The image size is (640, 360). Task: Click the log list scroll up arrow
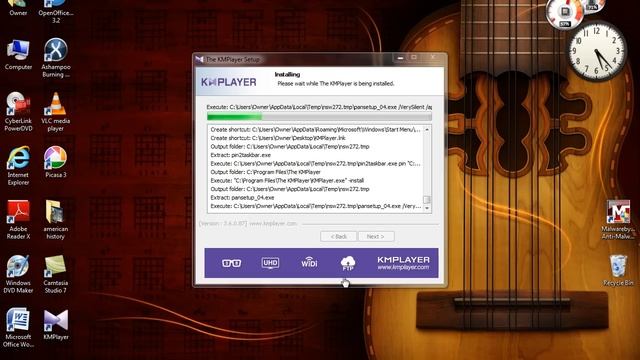tap(427, 129)
